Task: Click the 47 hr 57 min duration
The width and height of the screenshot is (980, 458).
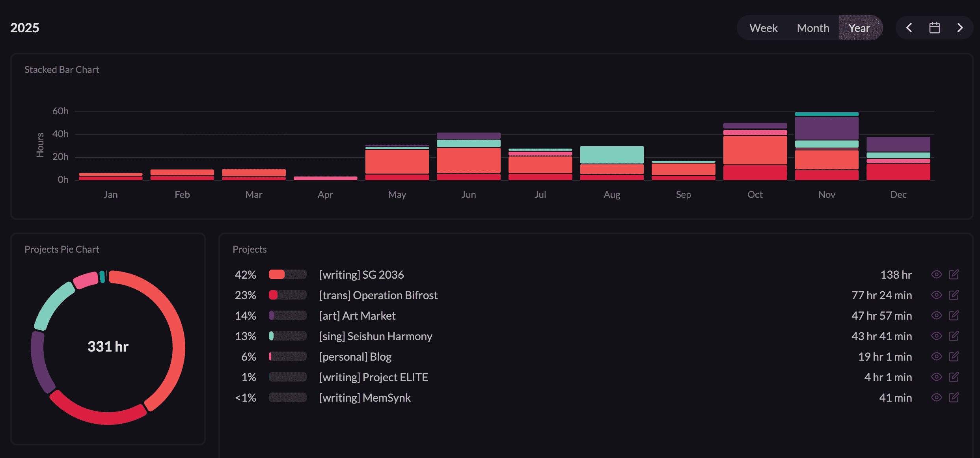Action: [x=881, y=315]
